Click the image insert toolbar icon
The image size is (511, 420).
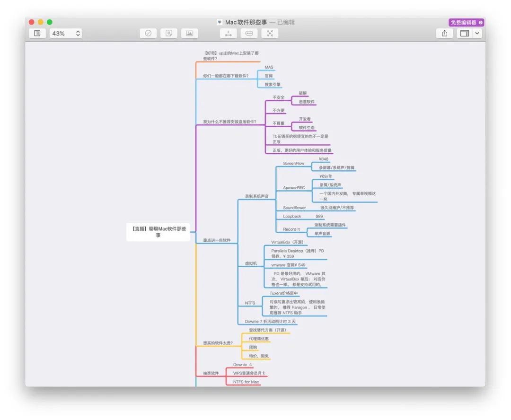click(189, 33)
